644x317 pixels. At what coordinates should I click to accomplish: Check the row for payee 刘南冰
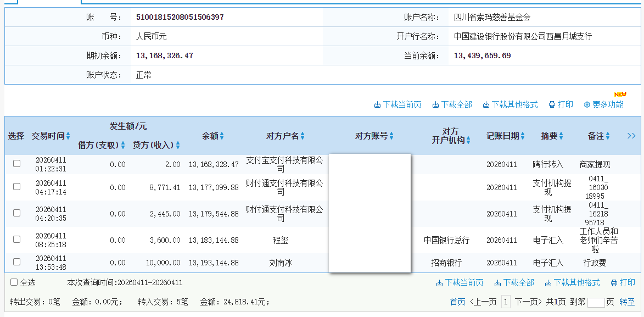(x=16, y=263)
